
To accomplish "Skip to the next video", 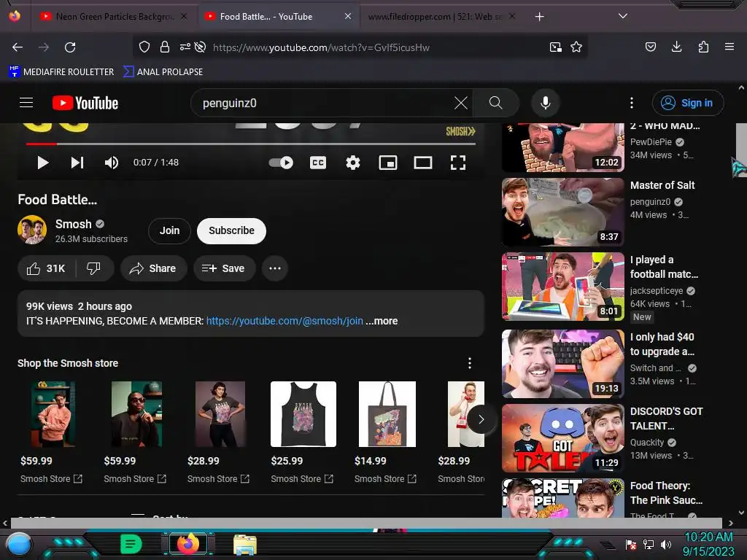I will tap(77, 163).
